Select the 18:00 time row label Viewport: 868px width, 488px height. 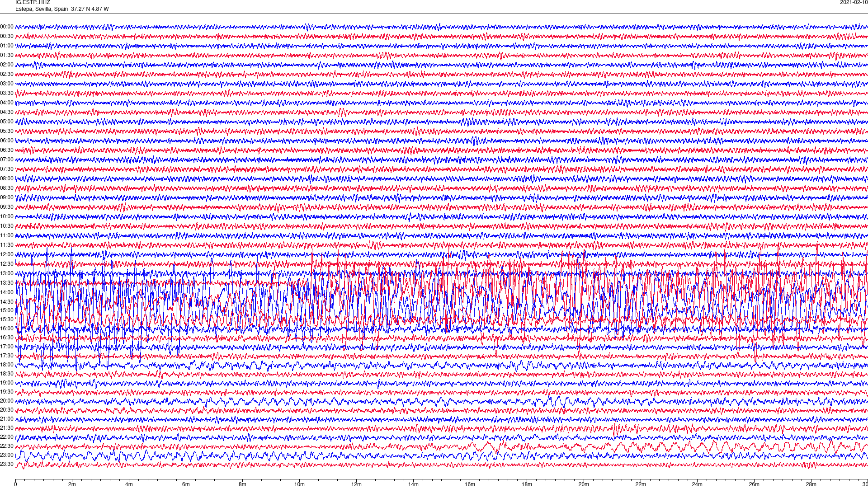7,365
